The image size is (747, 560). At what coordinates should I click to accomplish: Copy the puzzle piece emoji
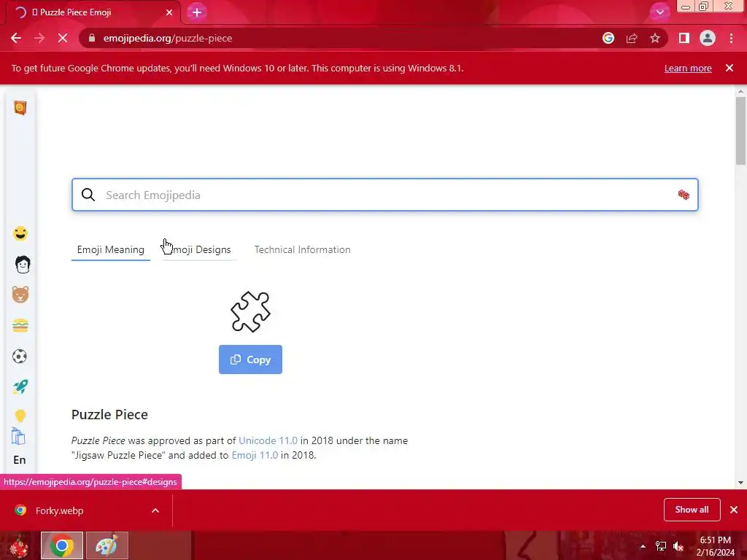click(x=251, y=359)
